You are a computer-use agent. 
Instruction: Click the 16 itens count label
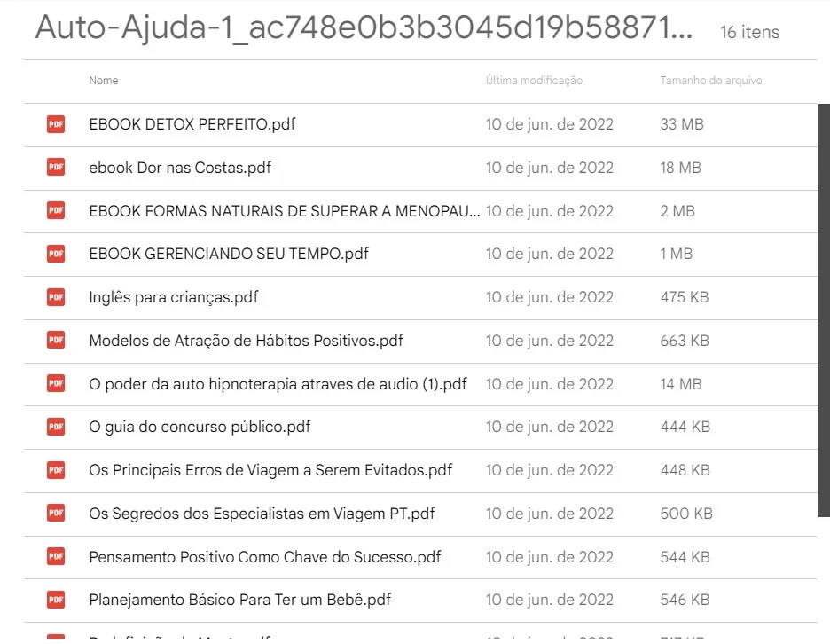pyautogui.click(x=749, y=32)
